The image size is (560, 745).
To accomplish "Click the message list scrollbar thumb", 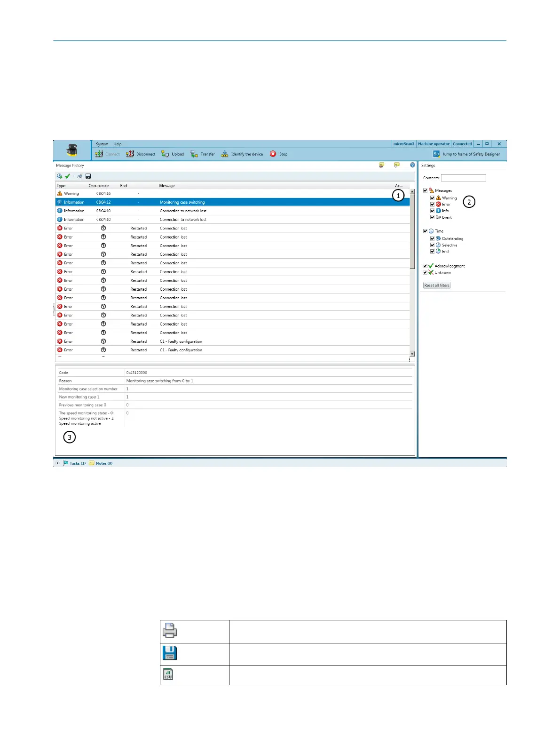I will pyautogui.click(x=412, y=231).
